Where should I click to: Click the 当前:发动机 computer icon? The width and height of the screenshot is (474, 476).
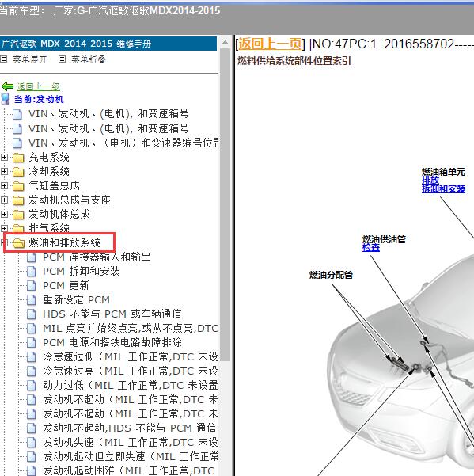pyautogui.click(x=6, y=99)
